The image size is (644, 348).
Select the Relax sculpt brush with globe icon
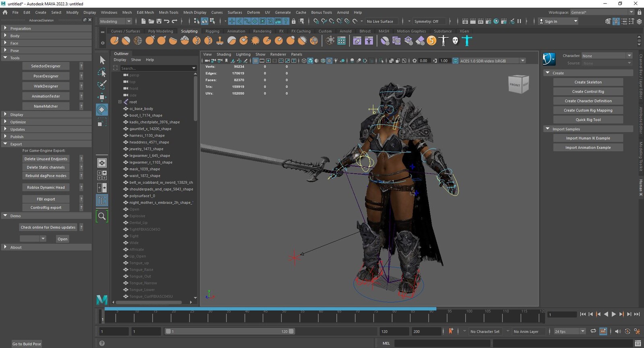coord(138,41)
